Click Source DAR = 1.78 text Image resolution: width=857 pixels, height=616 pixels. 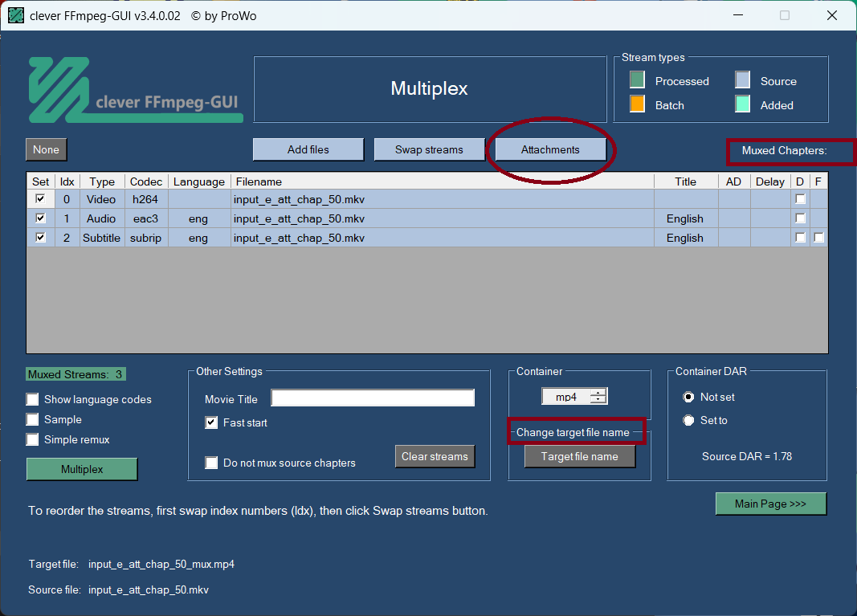(747, 456)
